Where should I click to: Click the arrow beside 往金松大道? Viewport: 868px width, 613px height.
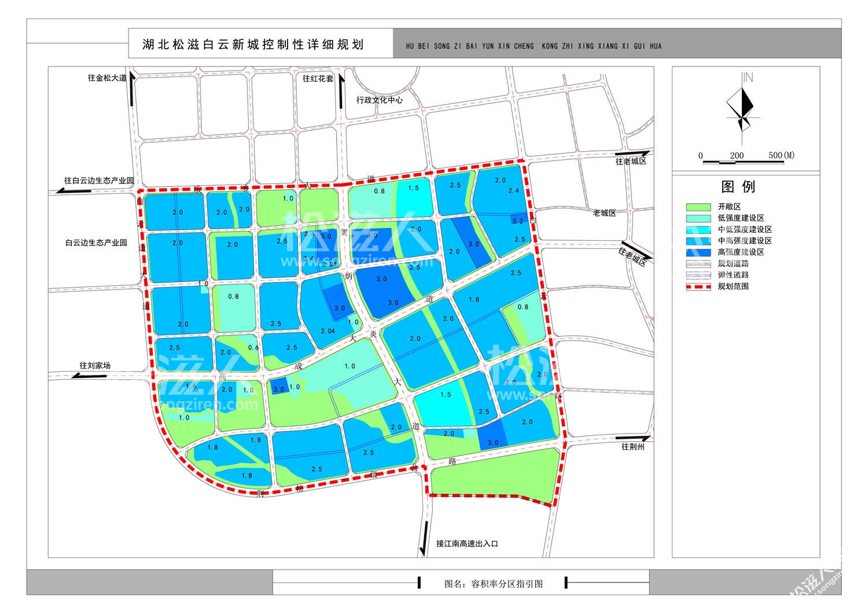[133, 89]
